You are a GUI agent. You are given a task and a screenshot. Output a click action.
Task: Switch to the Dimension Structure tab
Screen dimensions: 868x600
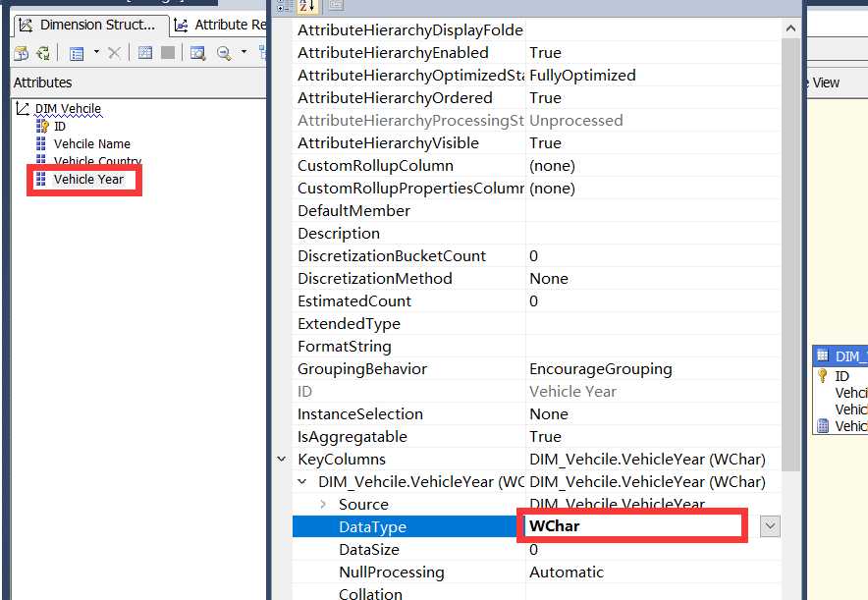91,25
